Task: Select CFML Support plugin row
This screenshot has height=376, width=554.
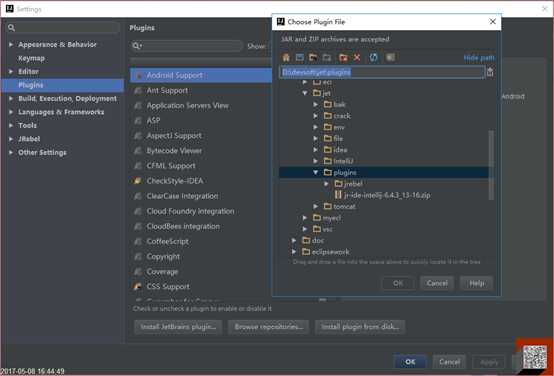Action: tap(201, 166)
